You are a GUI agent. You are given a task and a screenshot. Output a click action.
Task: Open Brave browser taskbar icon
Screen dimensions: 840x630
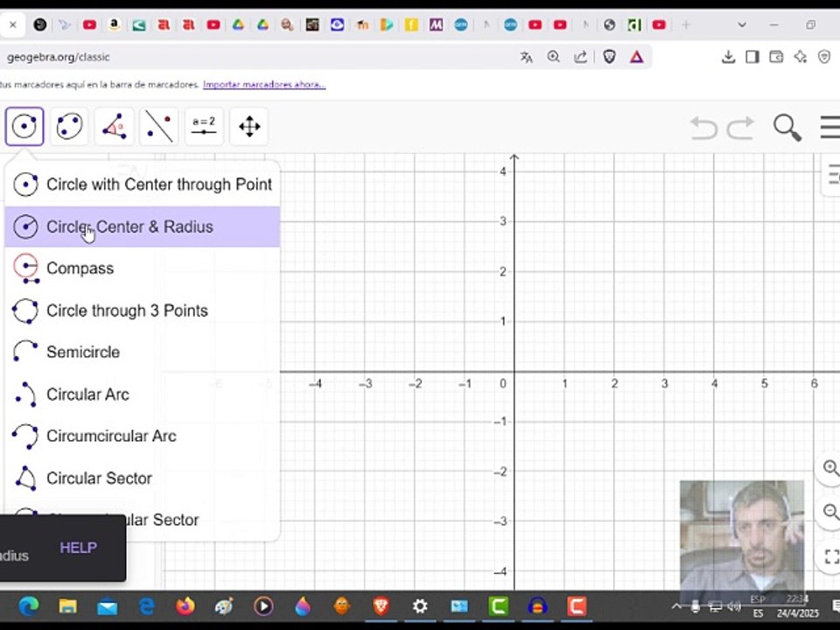381,606
